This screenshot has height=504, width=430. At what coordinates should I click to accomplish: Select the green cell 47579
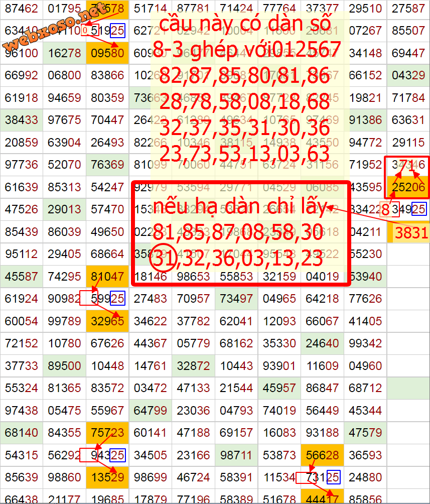(x=365, y=433)
